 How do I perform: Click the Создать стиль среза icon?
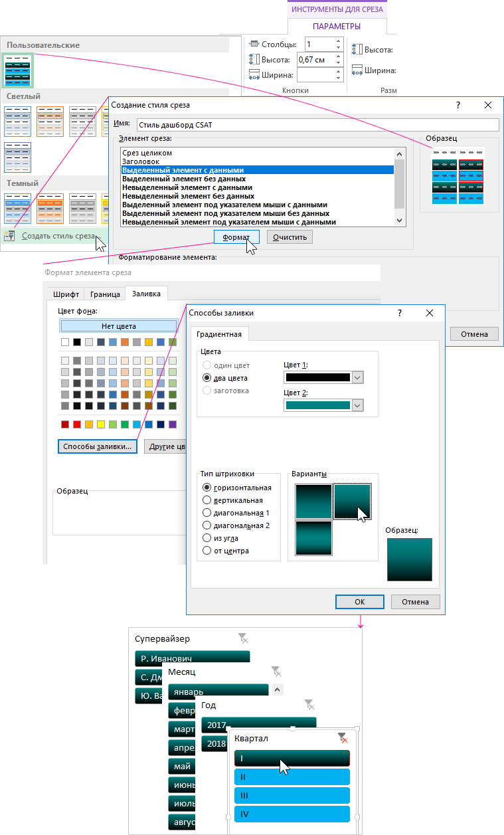tap(9, 236)
